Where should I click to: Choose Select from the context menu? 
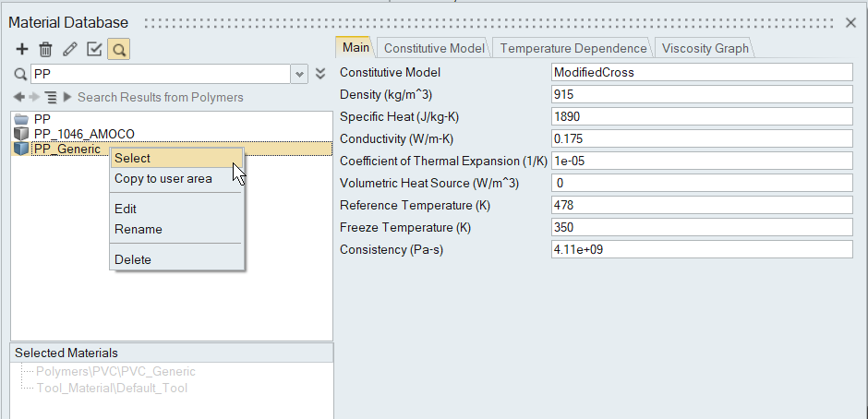pyautogui.click(x=132, y=158)
